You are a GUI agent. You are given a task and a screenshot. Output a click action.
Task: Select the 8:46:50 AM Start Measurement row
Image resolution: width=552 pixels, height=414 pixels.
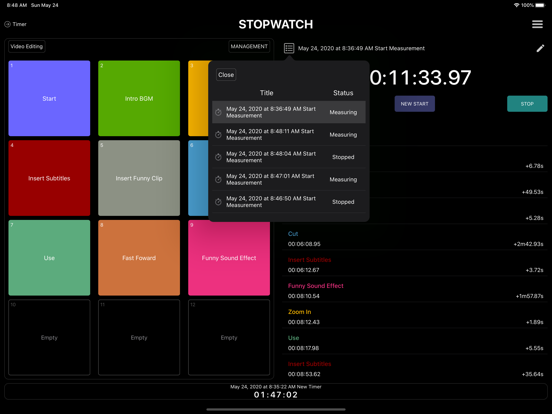click(x=289, y=202)
